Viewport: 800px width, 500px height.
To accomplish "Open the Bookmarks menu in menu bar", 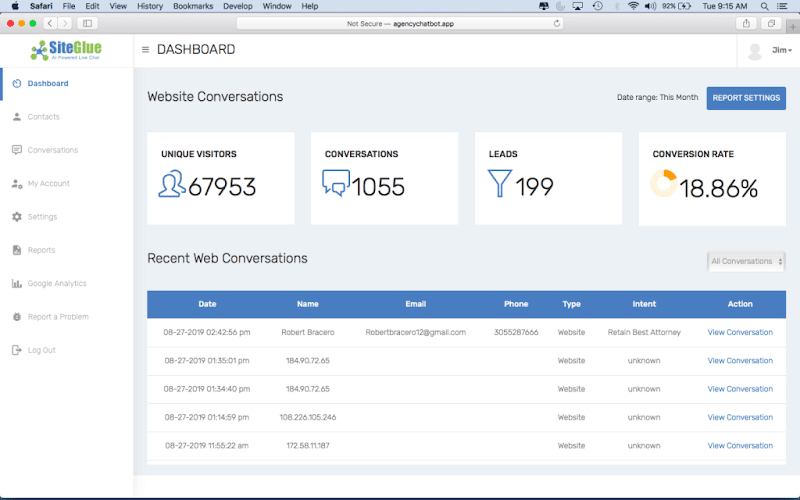I will pyautogui.click(x=191, y=6).
